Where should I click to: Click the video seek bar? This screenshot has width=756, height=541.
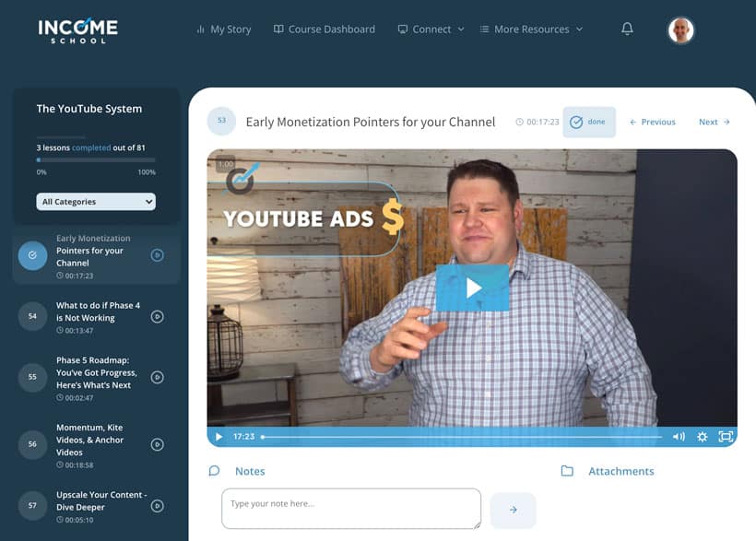(x=462, y=437)
